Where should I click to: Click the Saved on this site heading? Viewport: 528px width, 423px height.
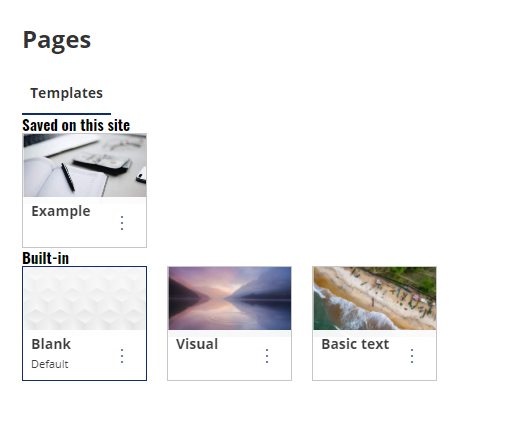76,125
